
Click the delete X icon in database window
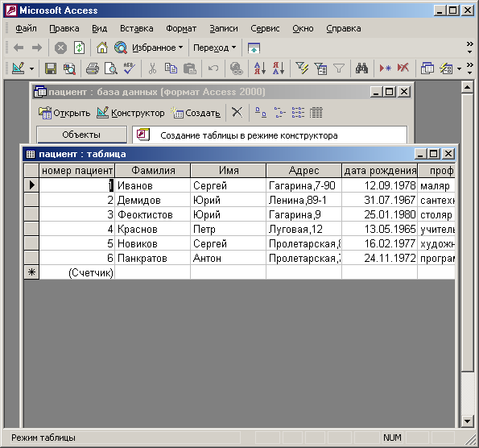(x=237, y=113)
